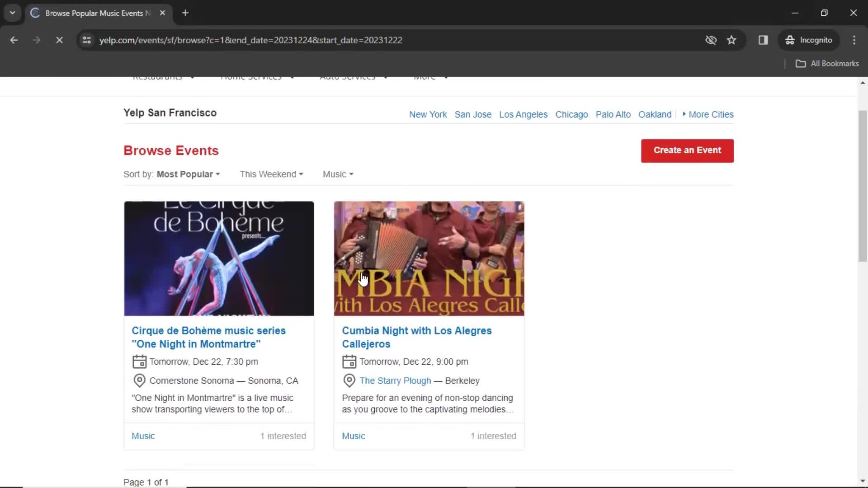Open tab search dropdown arrow
The height and width of the screenshot is (488, 868).
[x=13, y=13]
